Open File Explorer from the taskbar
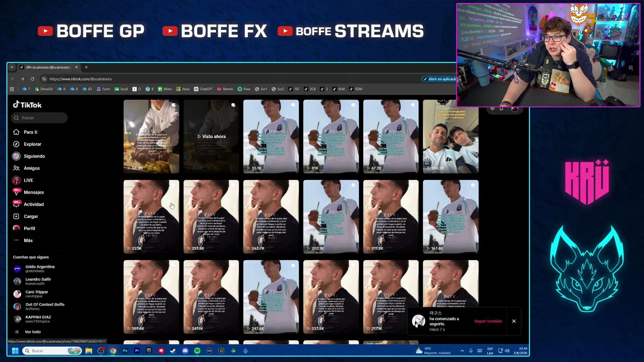Screen dimensions: 644x362 click(89, 351)
